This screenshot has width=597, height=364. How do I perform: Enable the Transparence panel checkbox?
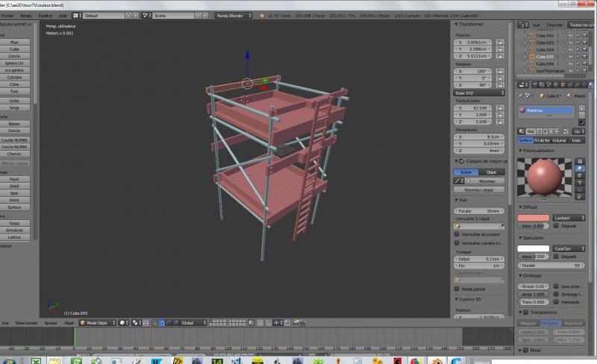pos(524,313)
